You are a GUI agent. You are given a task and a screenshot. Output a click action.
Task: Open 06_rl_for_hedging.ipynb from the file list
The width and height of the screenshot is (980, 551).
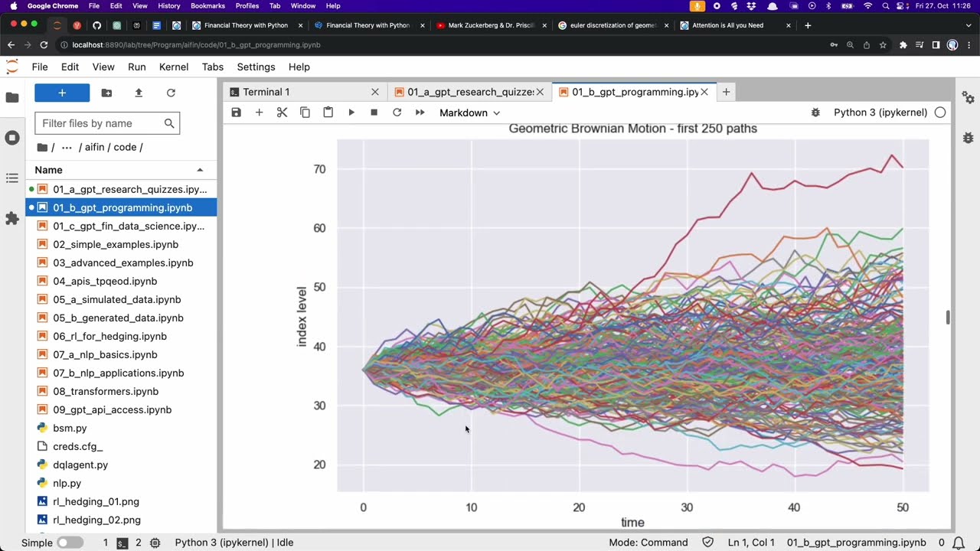(x=109, y=336)
